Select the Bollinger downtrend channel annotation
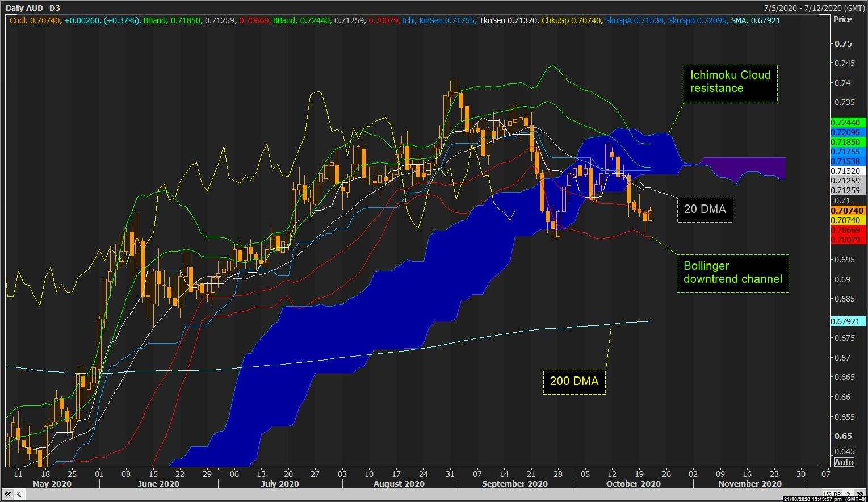The height and width of the screenshot is (502, 868). [732, 273]
